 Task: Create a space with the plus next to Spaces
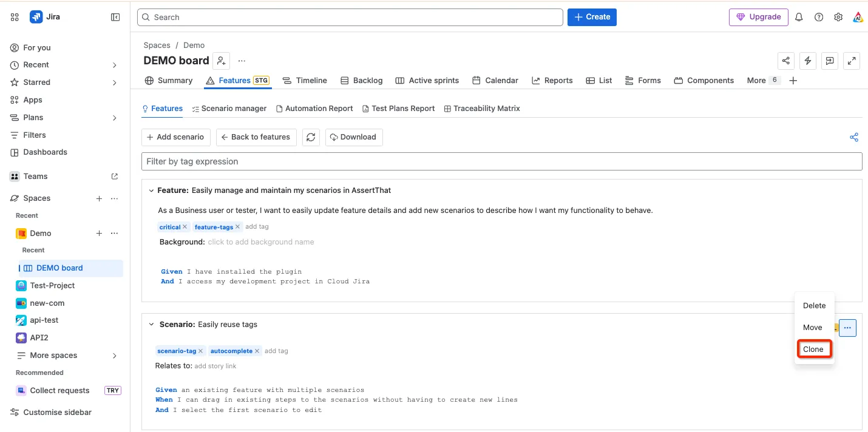tap(99, 198)
